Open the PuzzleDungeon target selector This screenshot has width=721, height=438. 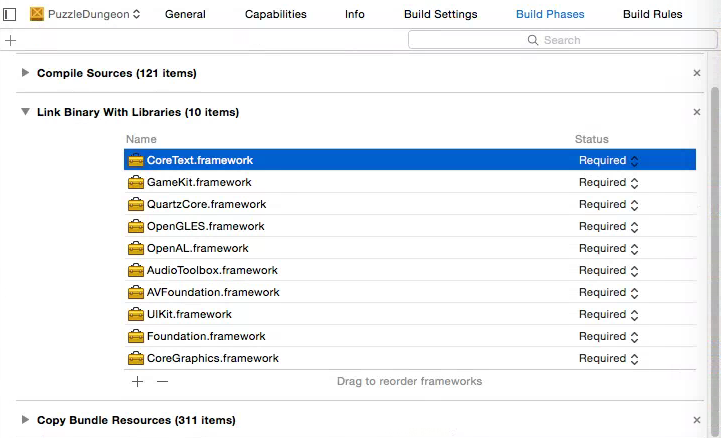click(x=87, y=14)
